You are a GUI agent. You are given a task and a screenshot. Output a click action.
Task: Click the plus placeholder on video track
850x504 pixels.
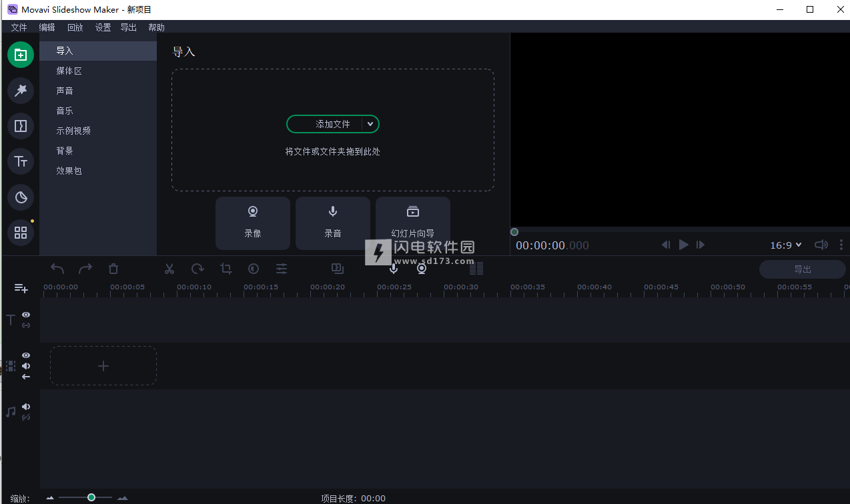click(x=103, y=366)
